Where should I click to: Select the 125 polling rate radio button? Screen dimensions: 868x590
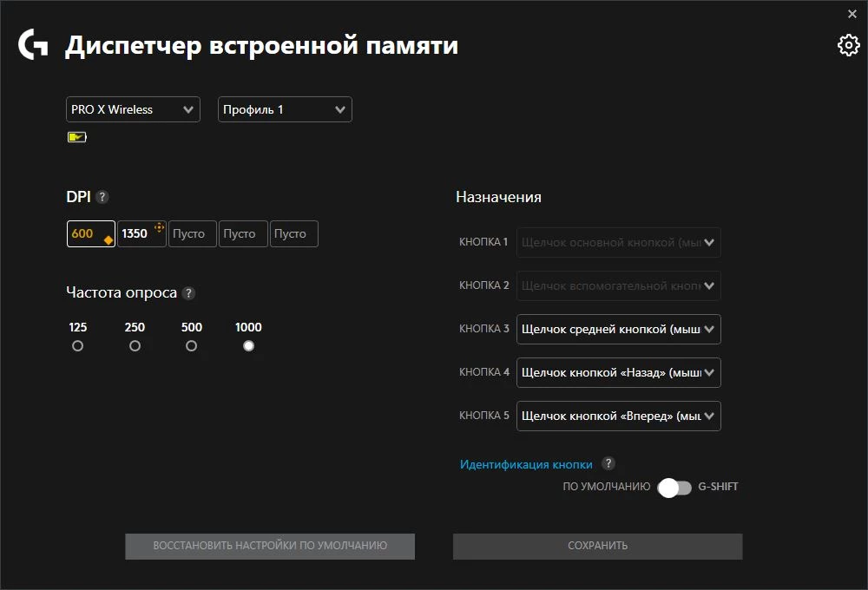[77, 345]
